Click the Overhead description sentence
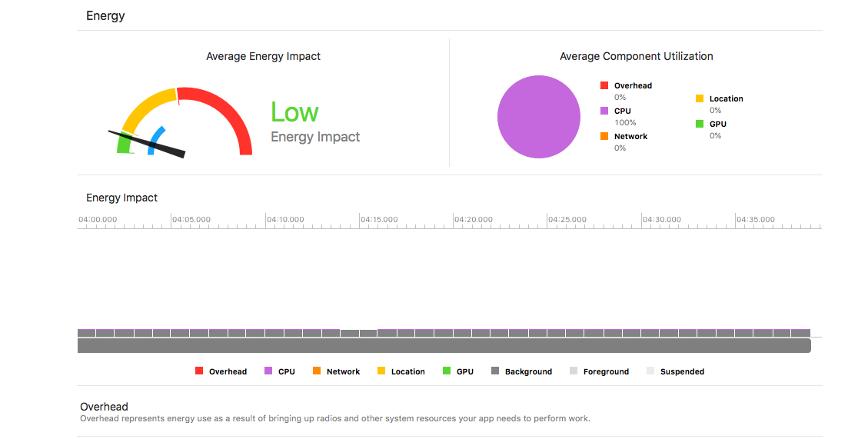868x439 pixels. point(335,418)
